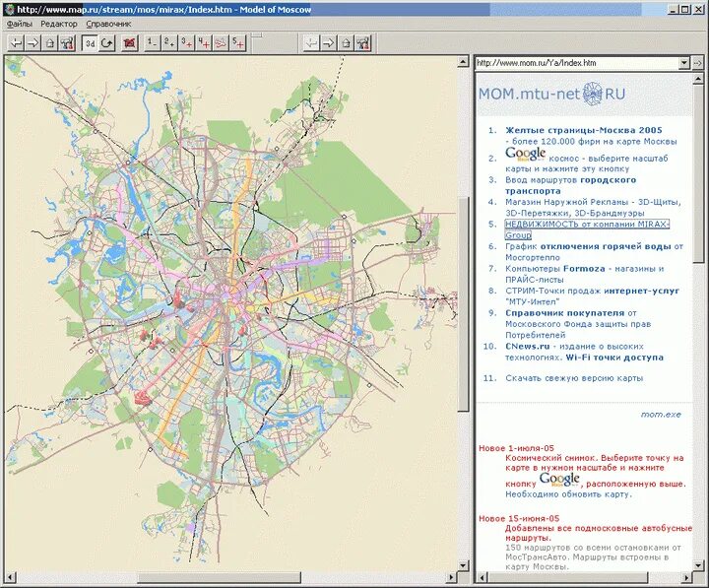The width and height of the screenshot is (709, 588).
Task: Click the browser pane binoculars icon
Action: [363, 43]
